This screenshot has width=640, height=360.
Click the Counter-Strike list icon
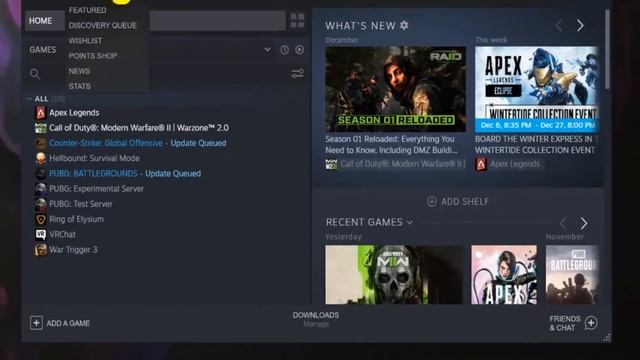point(40,143)
